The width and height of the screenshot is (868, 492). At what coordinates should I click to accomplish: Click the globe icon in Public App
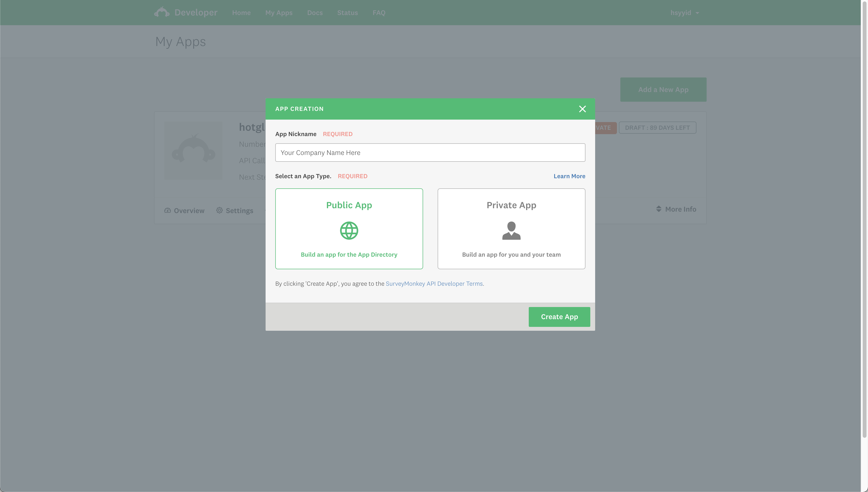349,231
